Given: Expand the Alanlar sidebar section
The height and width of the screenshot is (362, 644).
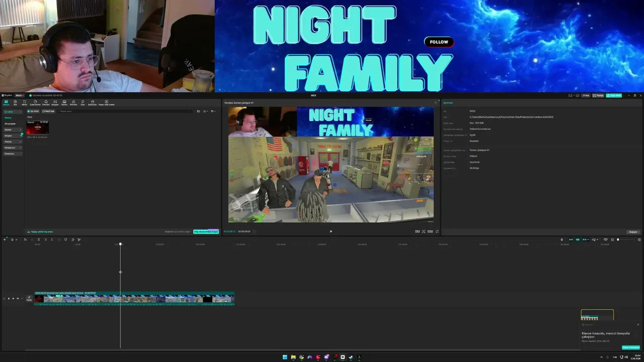Looking at the screenshot, I should point(13,142).
